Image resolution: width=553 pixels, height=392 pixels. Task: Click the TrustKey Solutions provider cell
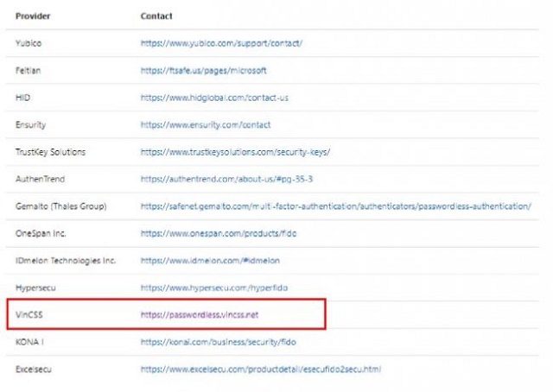50,152
